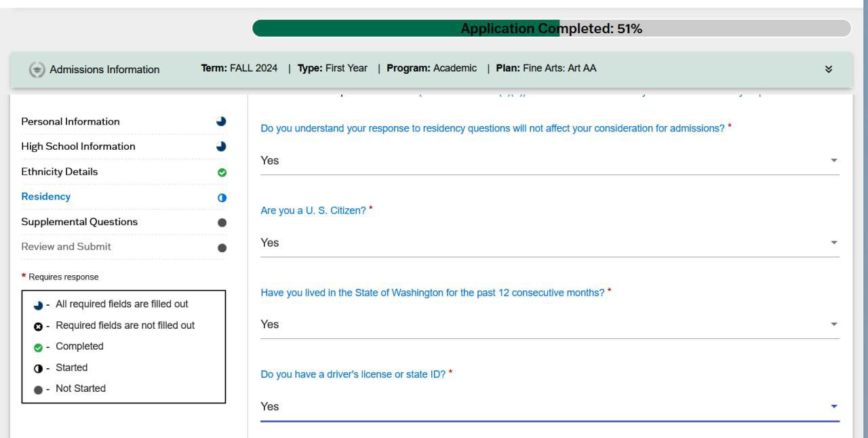The height and width of the screenshot is (438, 868).
Task: Open the Washington 12 months residency dropdown
Action: point(549,325)
